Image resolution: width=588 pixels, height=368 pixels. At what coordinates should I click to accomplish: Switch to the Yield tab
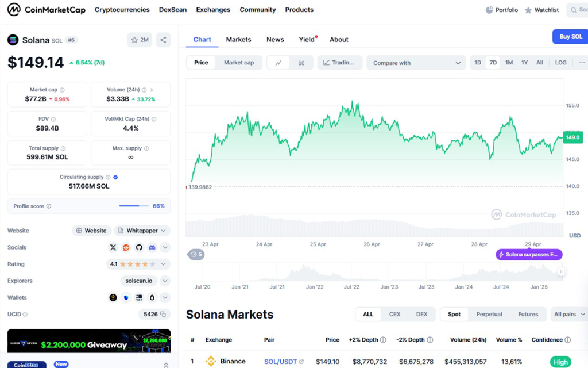[307, 40]
